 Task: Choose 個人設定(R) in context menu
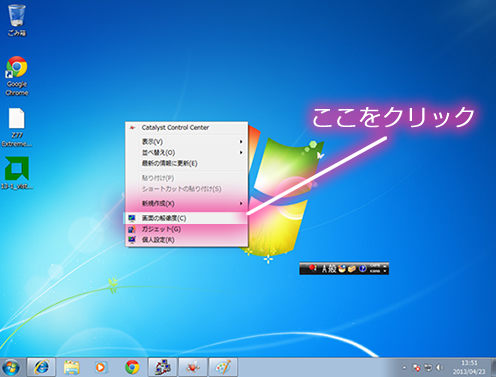tap(186, 240)
